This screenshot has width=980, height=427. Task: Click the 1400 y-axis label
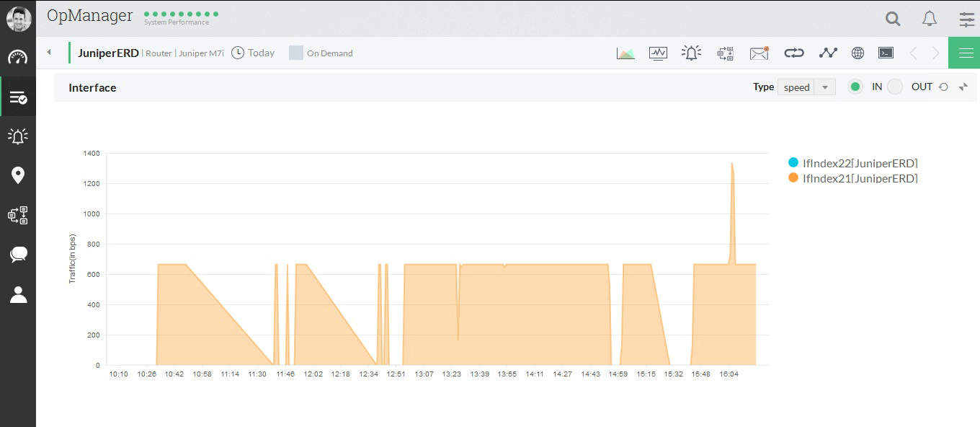tap(92, 153)
